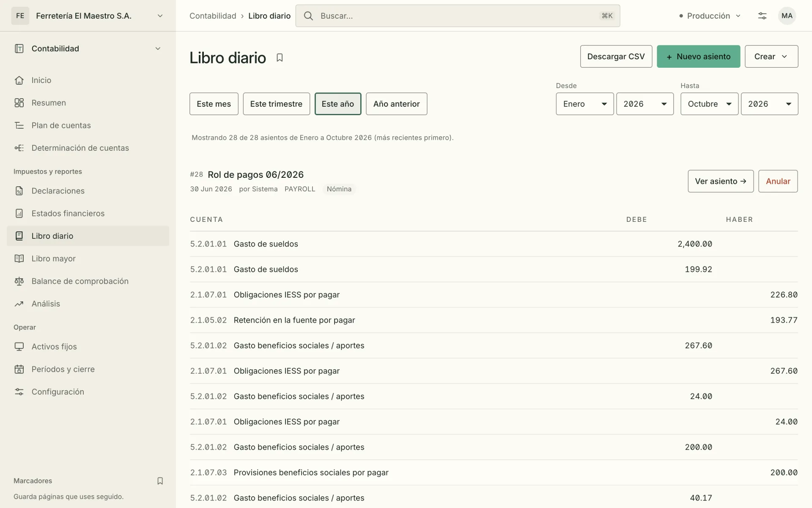Image resolution: width=812 pixels, height=508 pixels.
Task: Open the Hasta year dropdown
Action: pyautogui.click(x=769, y=104)
